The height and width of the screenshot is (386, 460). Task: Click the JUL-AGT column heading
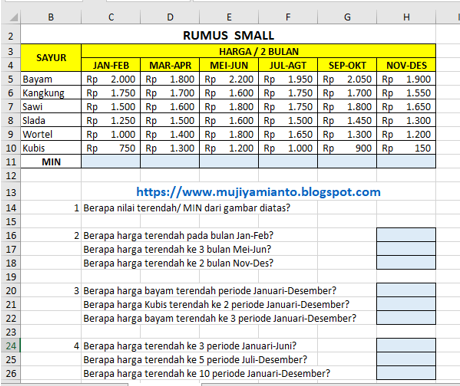click(x=288, y=65)
